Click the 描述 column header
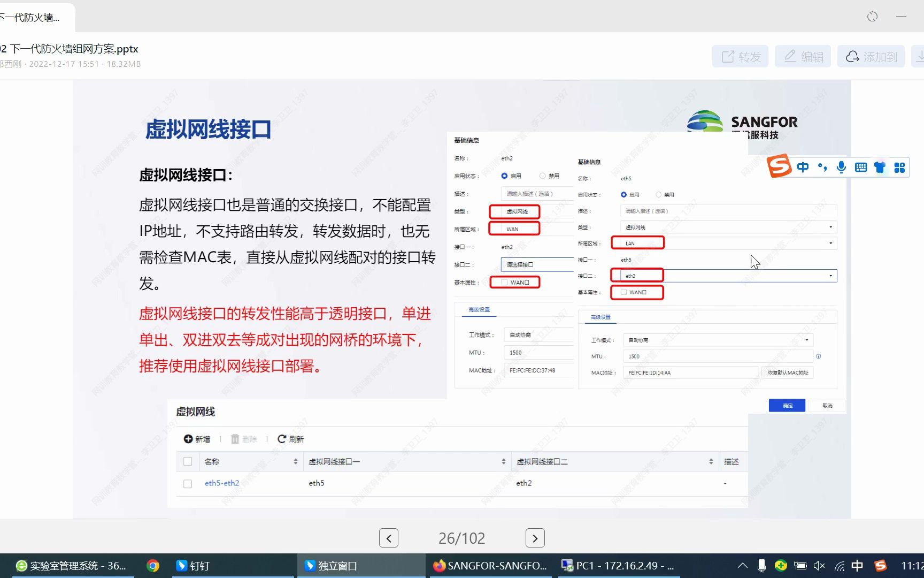 coord(731,461)
